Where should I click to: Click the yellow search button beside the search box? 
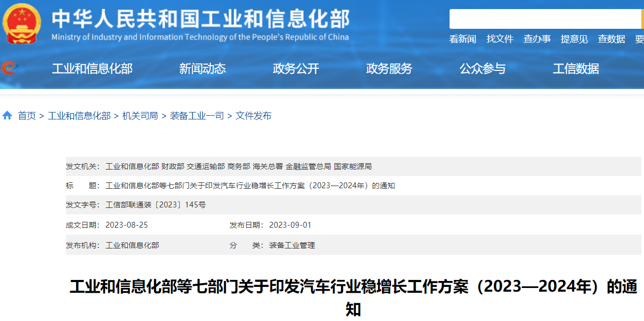tap(642, 19)
